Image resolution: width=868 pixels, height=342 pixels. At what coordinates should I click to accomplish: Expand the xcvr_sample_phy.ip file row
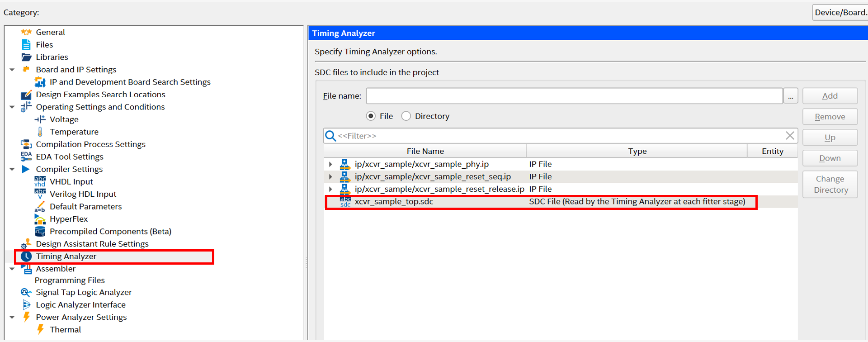[330, 164]
